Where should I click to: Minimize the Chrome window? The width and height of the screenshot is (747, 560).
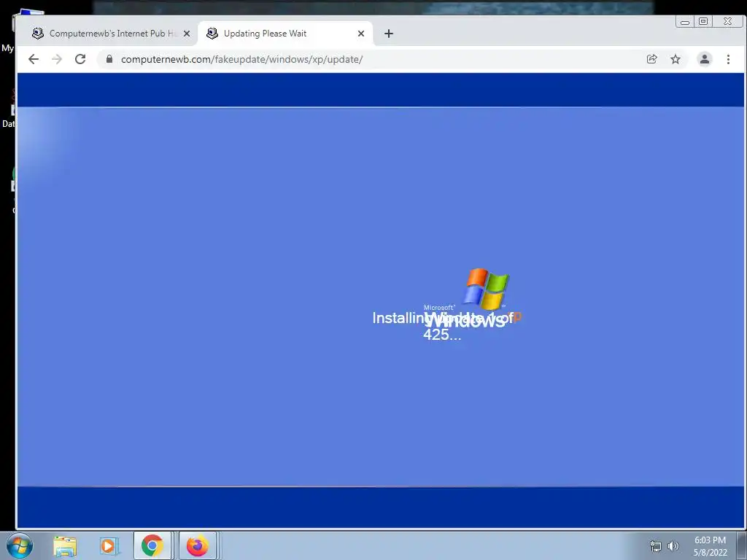684,21
